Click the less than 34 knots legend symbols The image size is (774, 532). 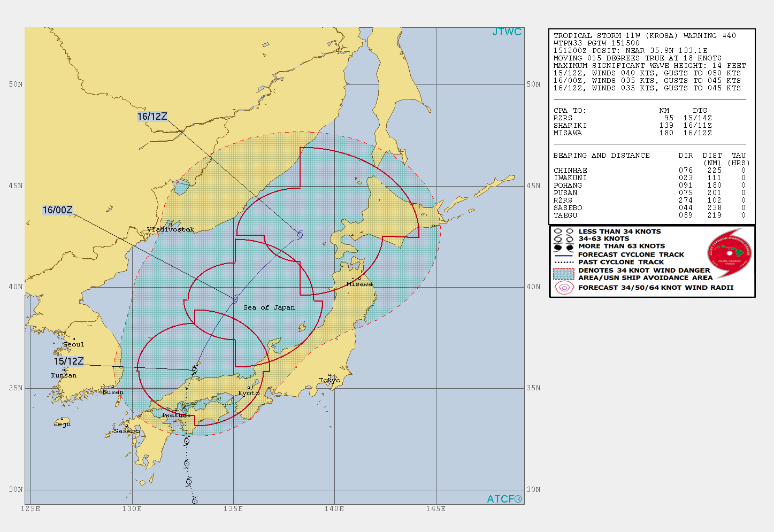[564, 232]
